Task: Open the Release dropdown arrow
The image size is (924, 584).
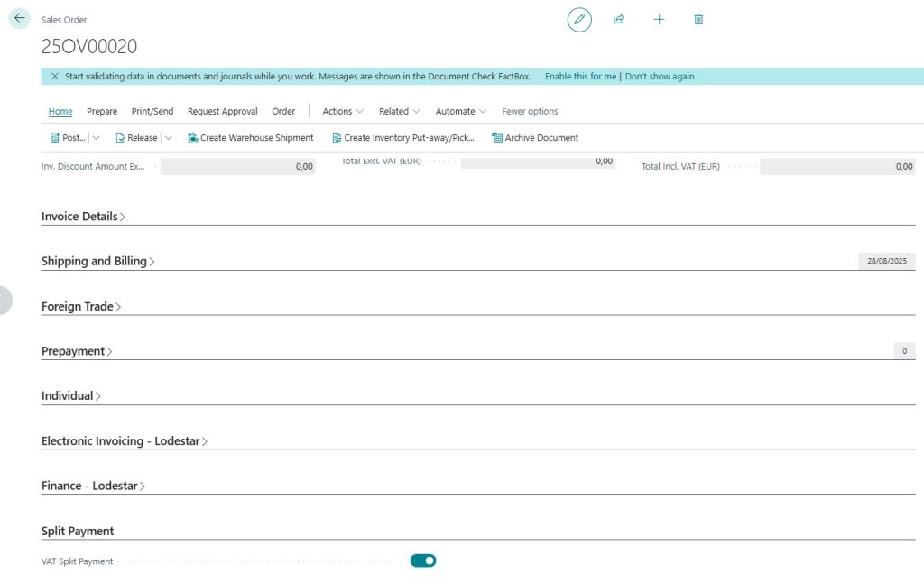Action: click(168, 138)
